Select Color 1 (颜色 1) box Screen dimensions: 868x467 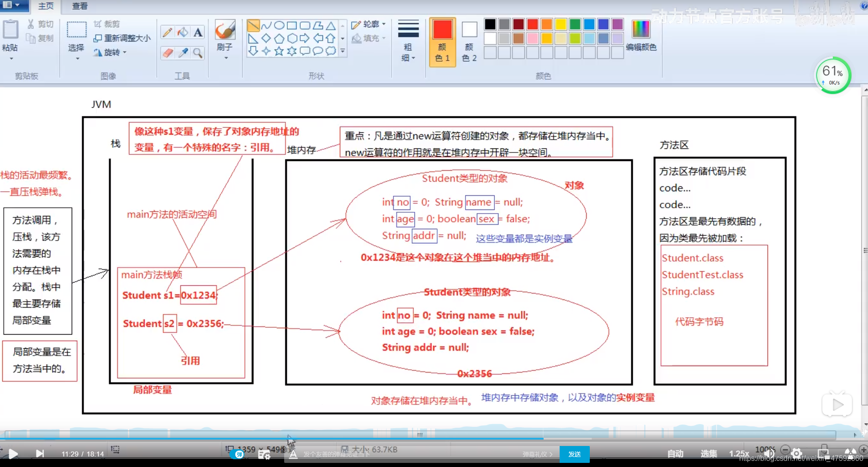(x=442, y=42)
